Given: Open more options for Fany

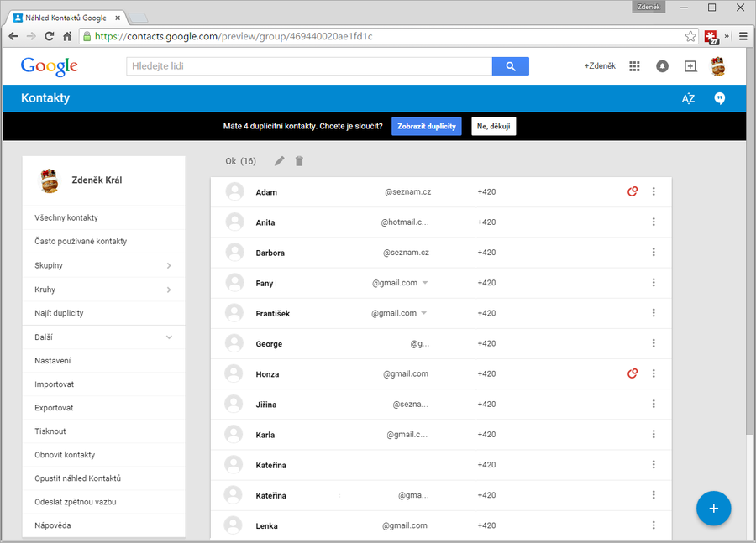Looking at the screenshot, I should click(654, 282).
